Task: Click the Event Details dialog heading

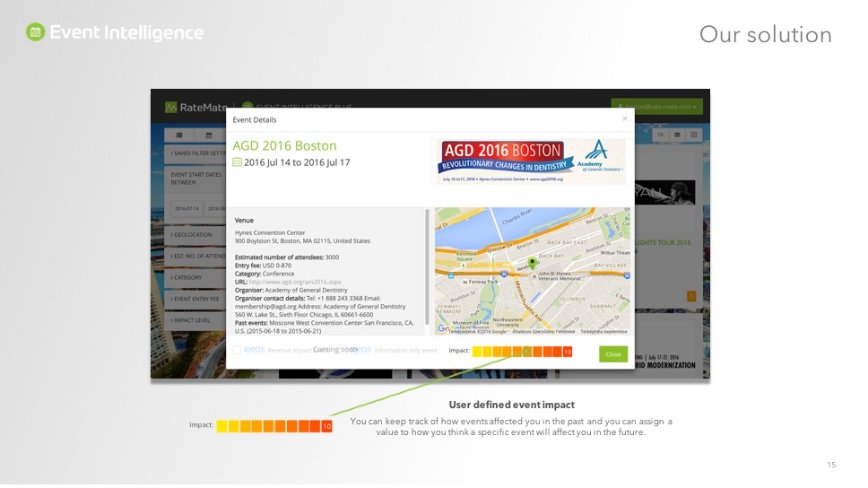Action: pyautogui.click(x=254, y=119)
